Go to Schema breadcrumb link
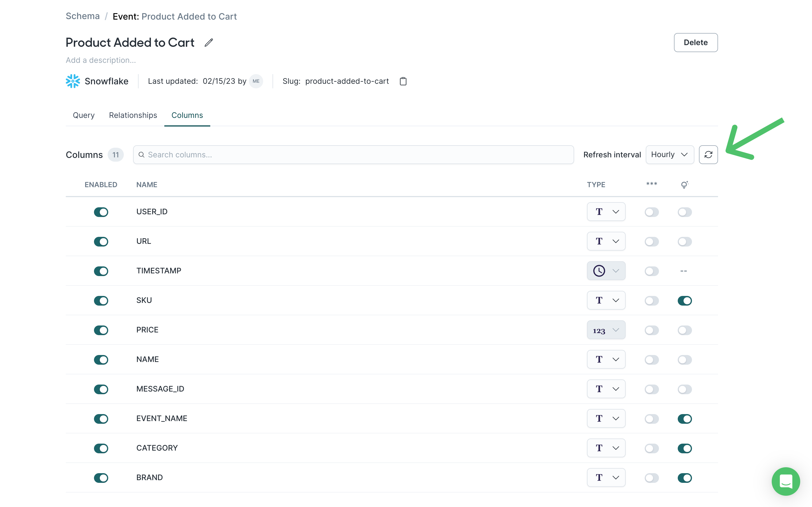Screen dimensions: 812x507 (x=82, y=16)
